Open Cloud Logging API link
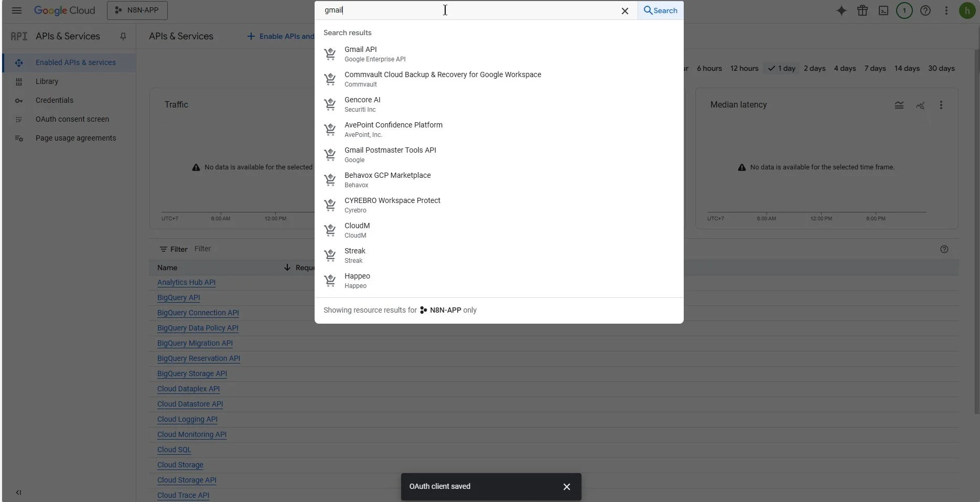Screen dimensions: 980x502 coord(187,419)
